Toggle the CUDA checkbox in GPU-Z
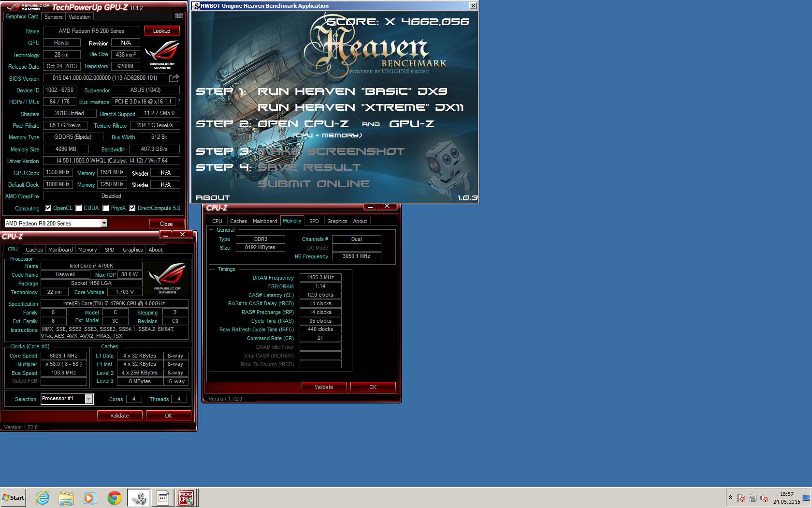The width and height of the screenshot is (812, 508). [x=79, y=208]
